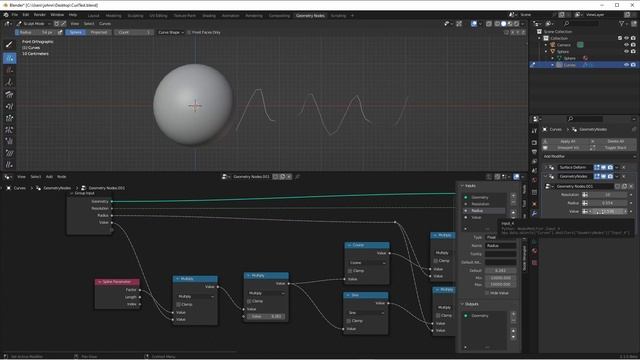Toggle Sphere visibility eye in outliner

click(x=626, y=51)
